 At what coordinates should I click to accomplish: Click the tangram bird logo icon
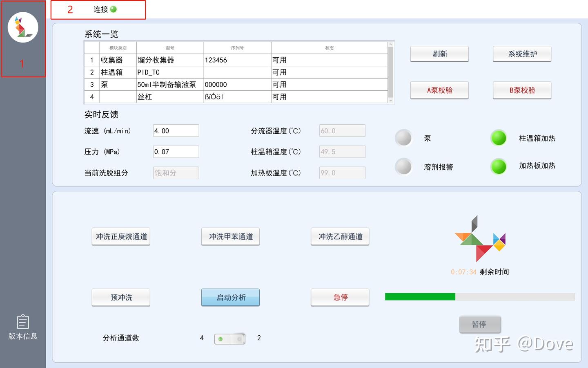(23, 27)
